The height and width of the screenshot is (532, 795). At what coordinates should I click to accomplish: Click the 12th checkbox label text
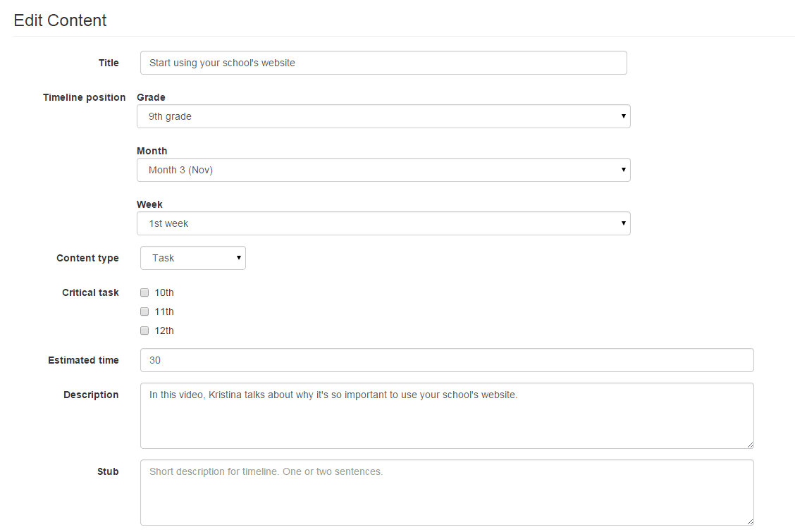(164, 330)
